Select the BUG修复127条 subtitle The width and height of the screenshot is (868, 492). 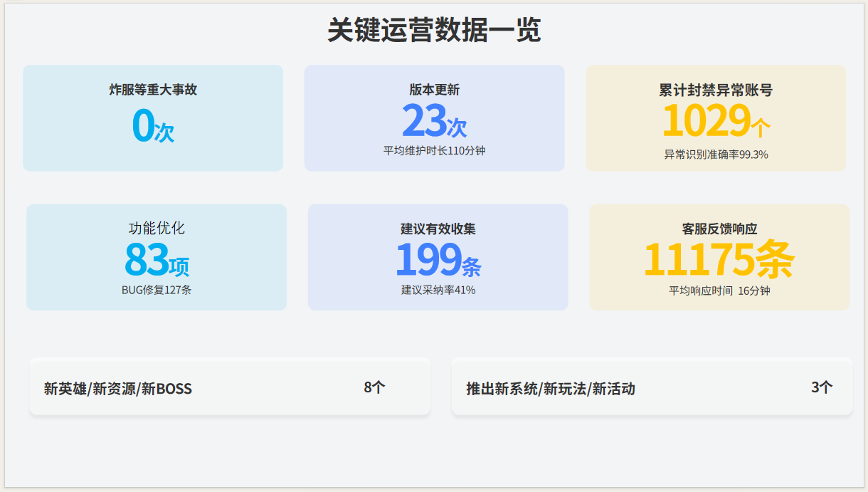(157, 290)
